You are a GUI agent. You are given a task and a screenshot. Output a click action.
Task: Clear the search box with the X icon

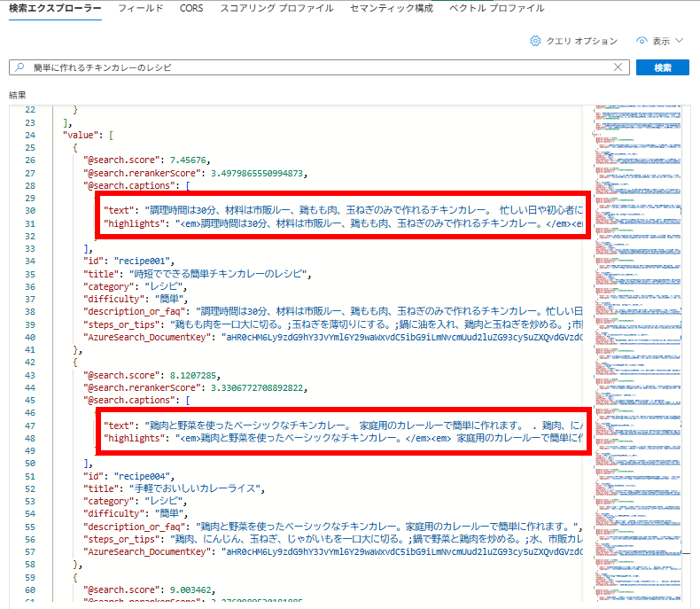[x=618, y=67]
